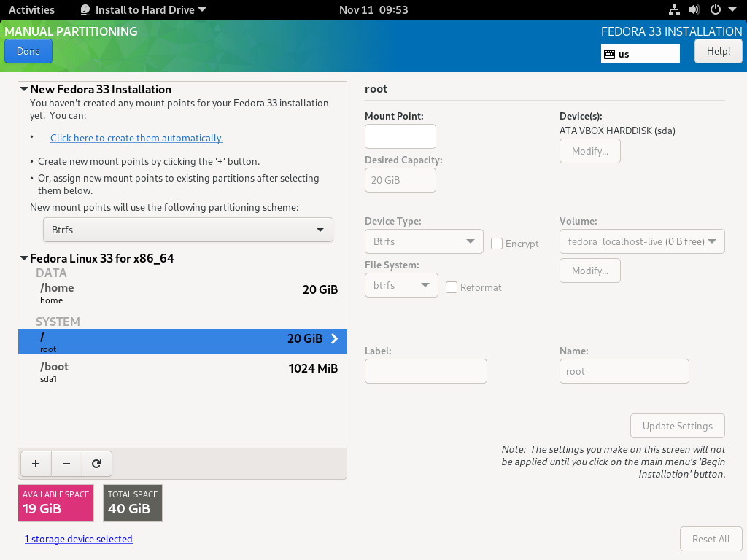This screenshot has width=747, height=560.
Task: Click the AVAILABLE SPACE 19 GiB box
Action: click(x=55, y=503)
